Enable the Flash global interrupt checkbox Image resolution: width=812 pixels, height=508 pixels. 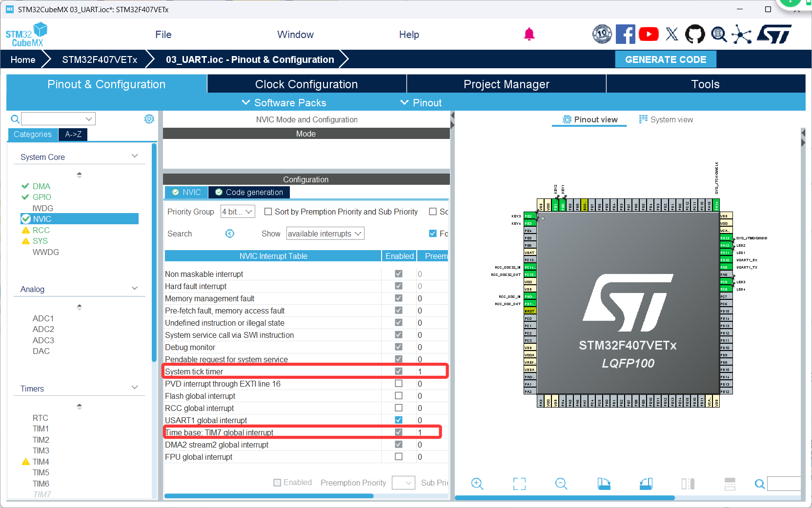tap(399, 396)
